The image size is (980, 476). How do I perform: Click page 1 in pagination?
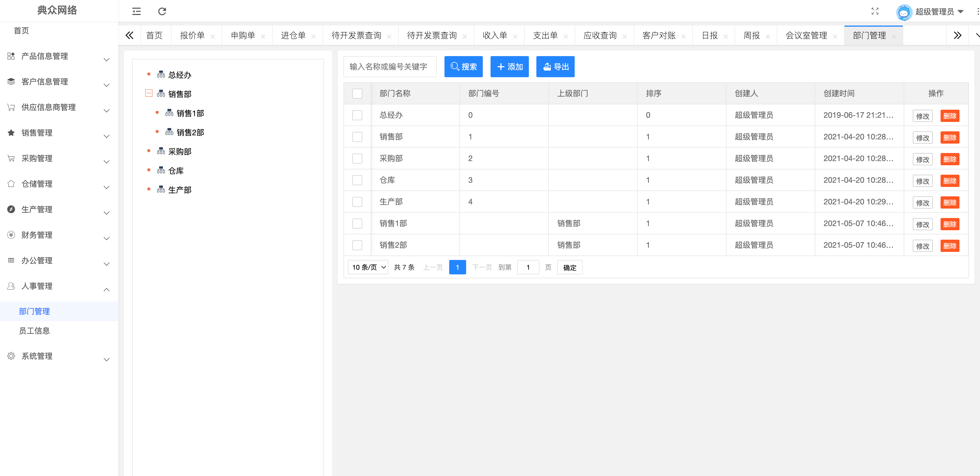click(457, 267)
